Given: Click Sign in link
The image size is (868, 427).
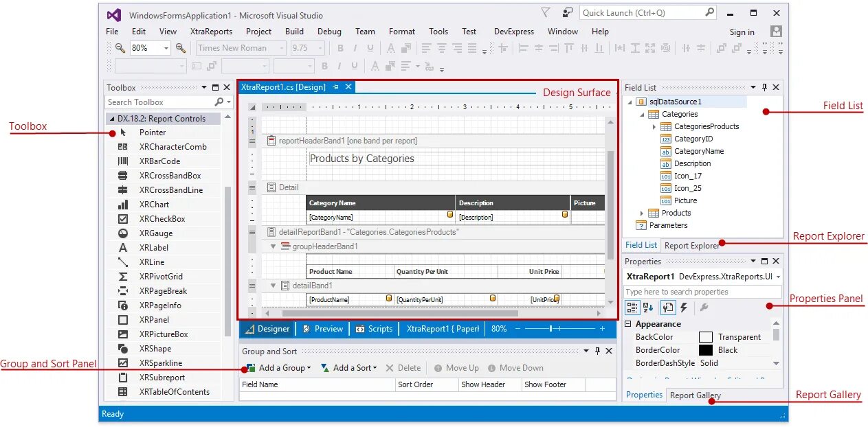Looking at the screenshot, I should [742, 32].
